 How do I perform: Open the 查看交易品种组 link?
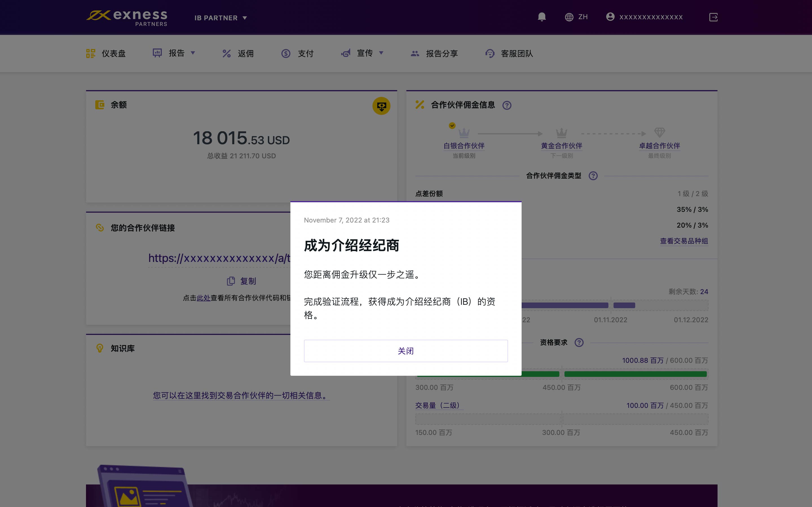(x=684, y=241)
